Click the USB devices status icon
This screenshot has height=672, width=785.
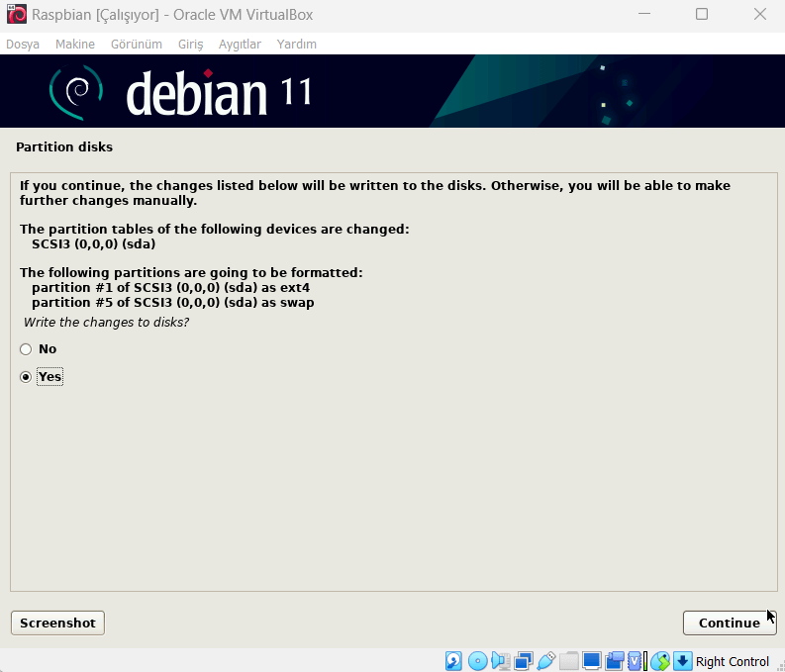[x=545, y=661]
